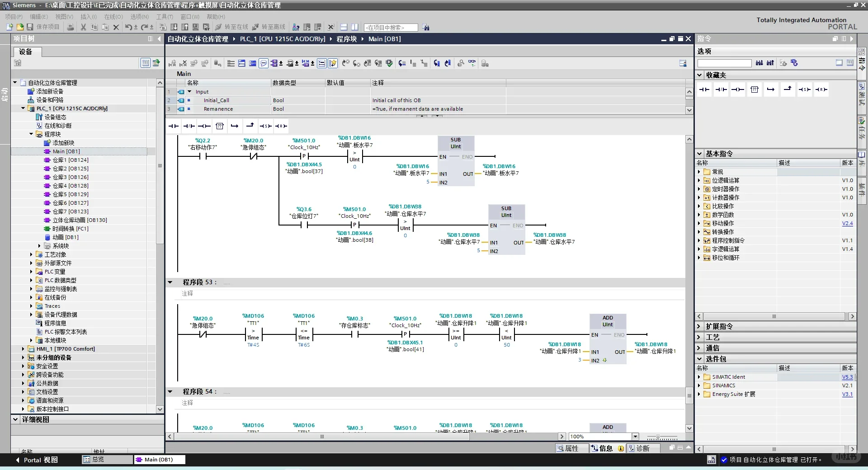Click the split editor vertically icon

click(355, 27)
